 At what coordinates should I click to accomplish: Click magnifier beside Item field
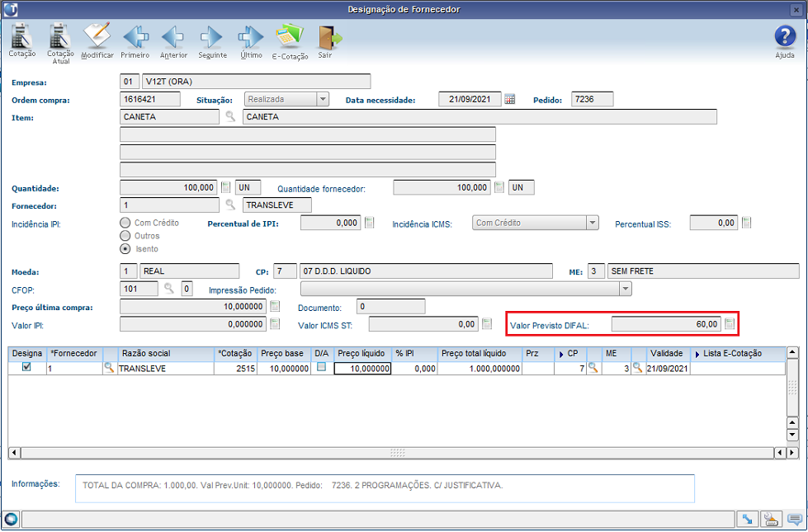coord(230,116)
